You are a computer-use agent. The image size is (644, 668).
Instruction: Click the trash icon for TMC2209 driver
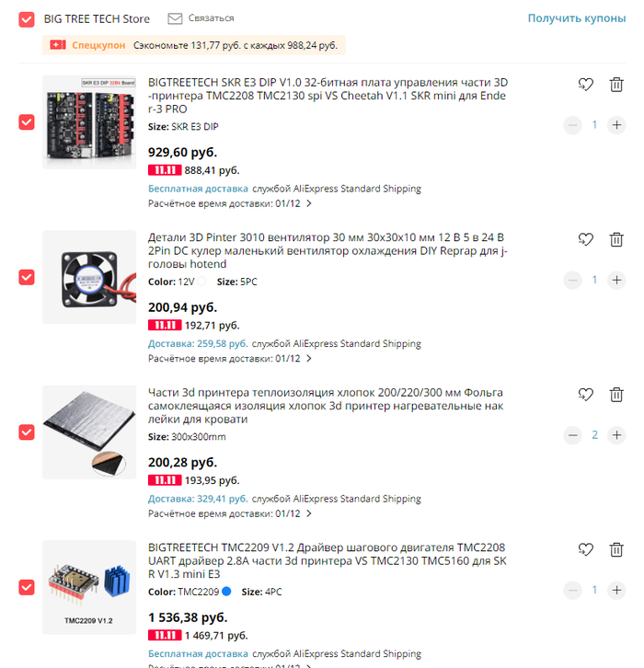tap(615, 549)
